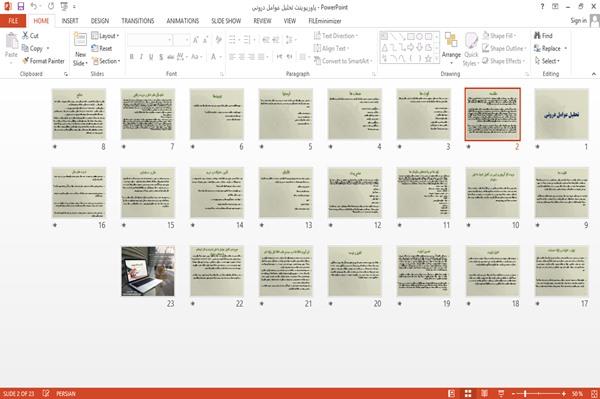Click the Reset slide button
Viewport: 600px width, 399px height.
tap(102, 48)
